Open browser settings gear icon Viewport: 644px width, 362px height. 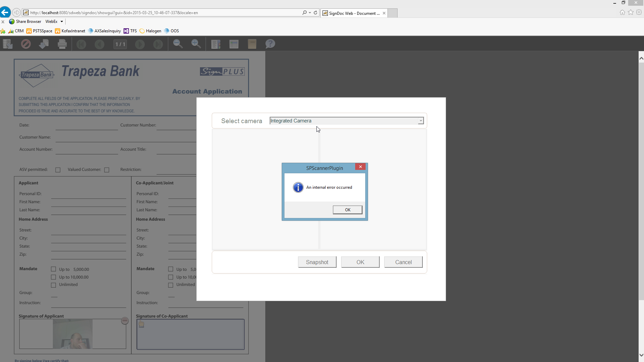coord(639,12)
